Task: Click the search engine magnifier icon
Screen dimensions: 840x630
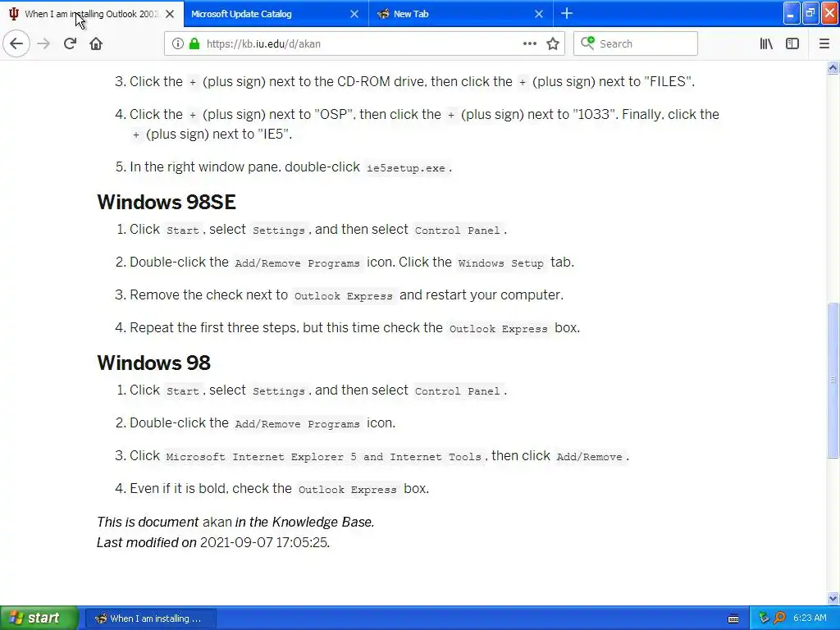Action: 587,43
